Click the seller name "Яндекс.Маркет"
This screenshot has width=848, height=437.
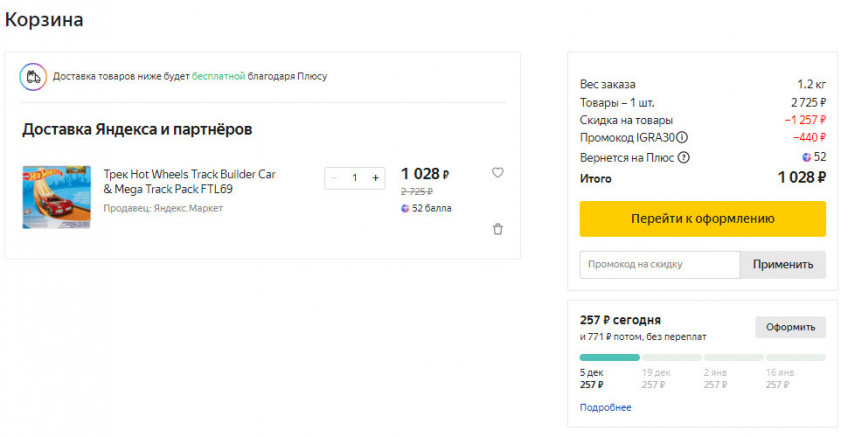pyautogui.click(x=190, y=208)
